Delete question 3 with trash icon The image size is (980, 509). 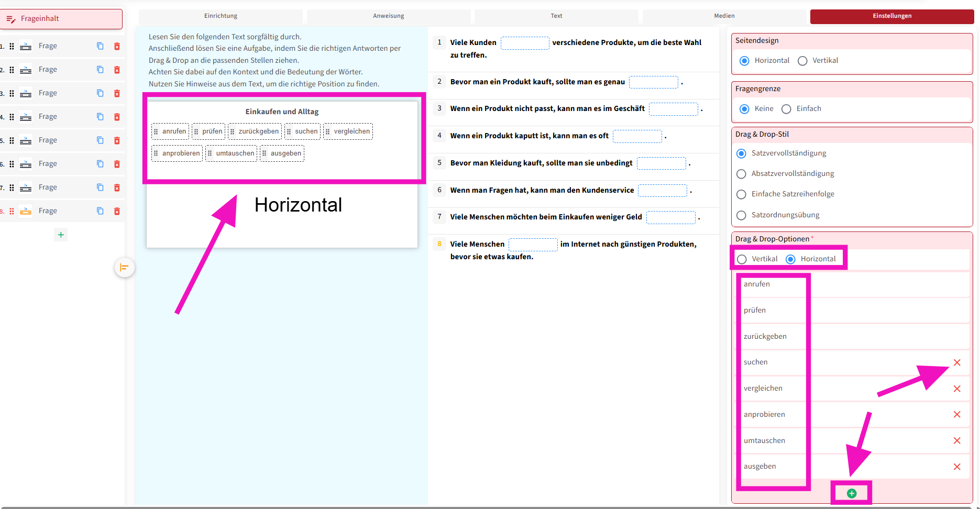point(117,93)
